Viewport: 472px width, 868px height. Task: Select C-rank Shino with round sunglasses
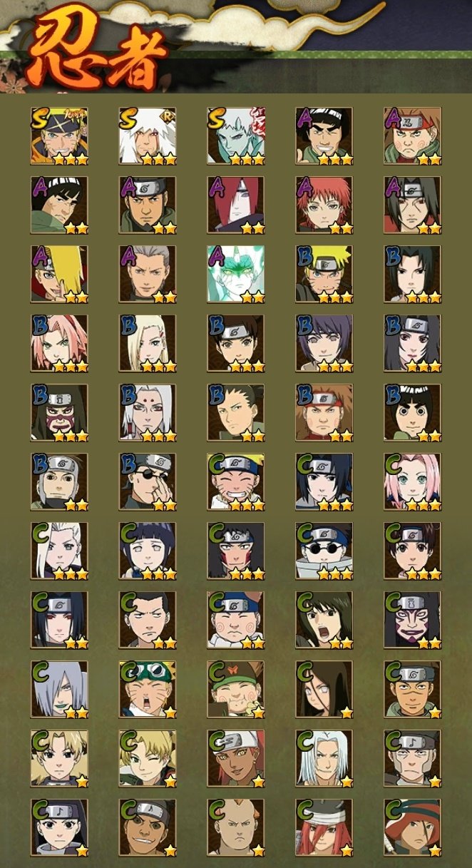point(324,551)
